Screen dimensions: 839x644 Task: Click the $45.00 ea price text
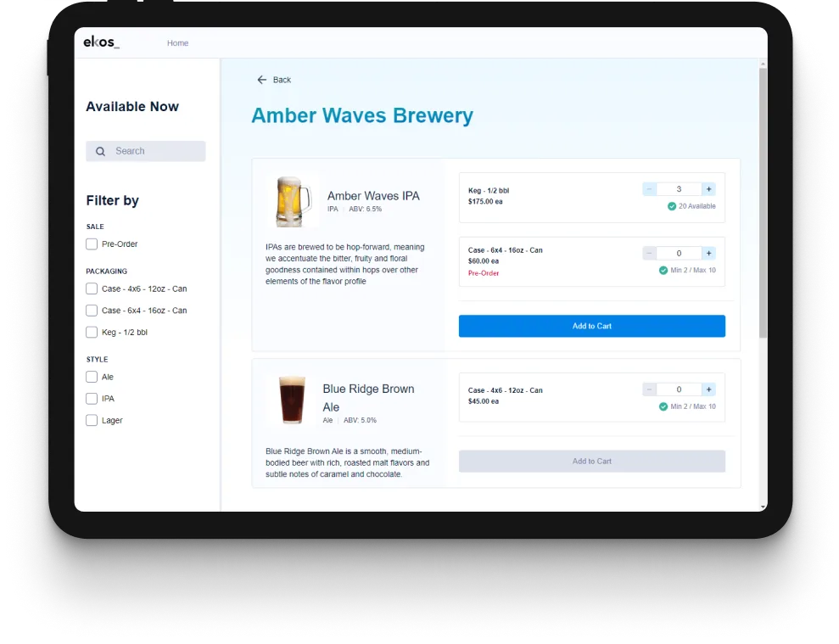[x=484, y=401]
